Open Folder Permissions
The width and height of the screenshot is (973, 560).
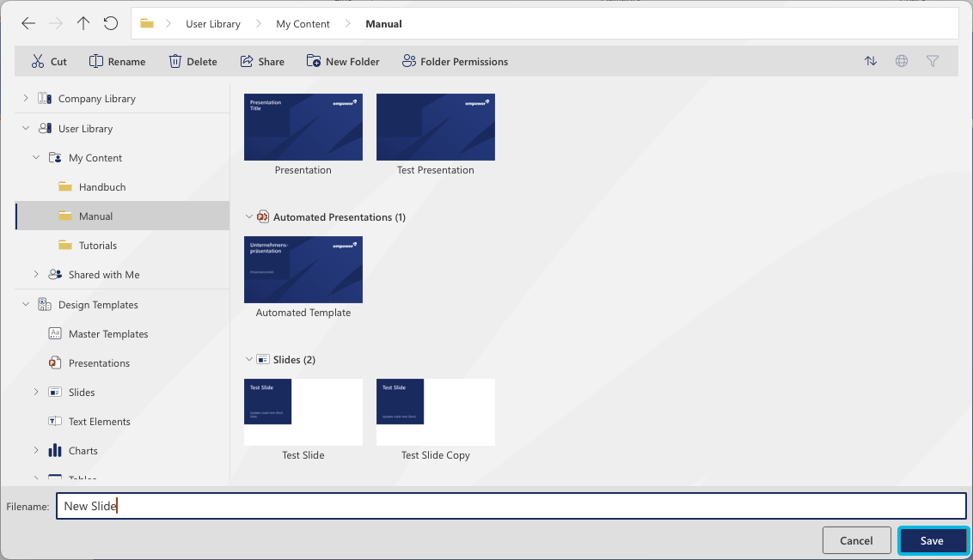tap(455, 61)
